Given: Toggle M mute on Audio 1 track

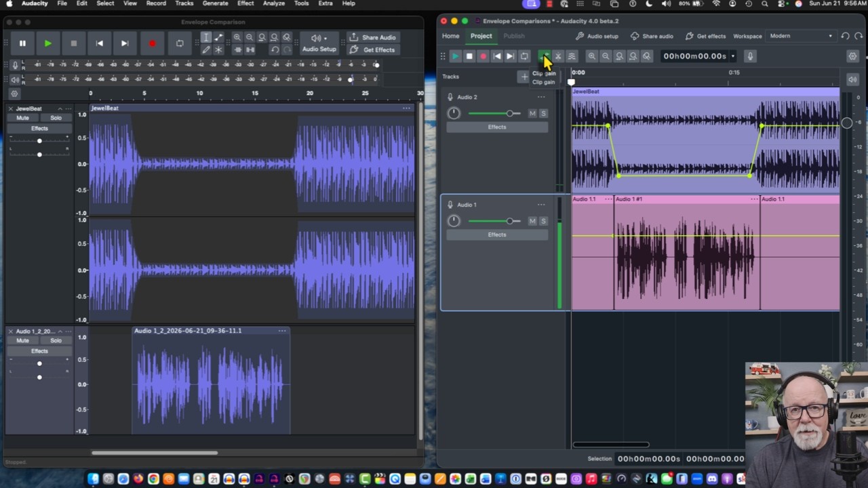Looking at the screenshot, I should pos(532,221).
